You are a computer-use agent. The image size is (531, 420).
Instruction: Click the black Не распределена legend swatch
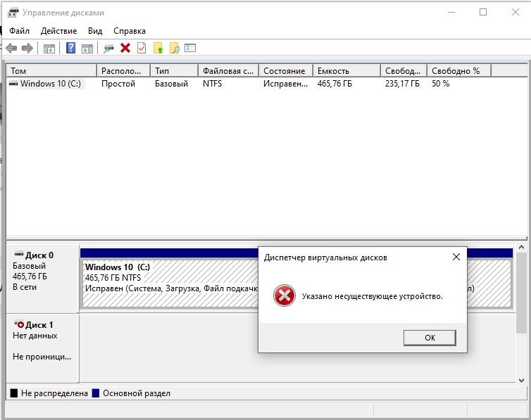(x=14, y=393)
